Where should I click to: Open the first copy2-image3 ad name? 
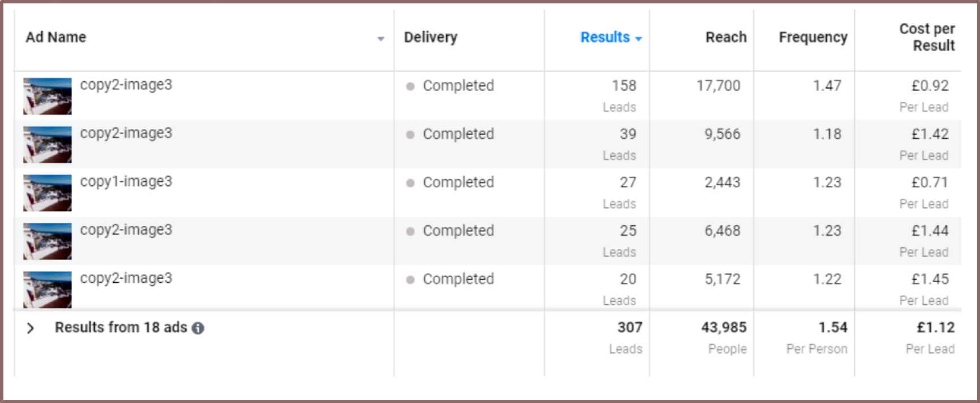click(x=126, y=85)
